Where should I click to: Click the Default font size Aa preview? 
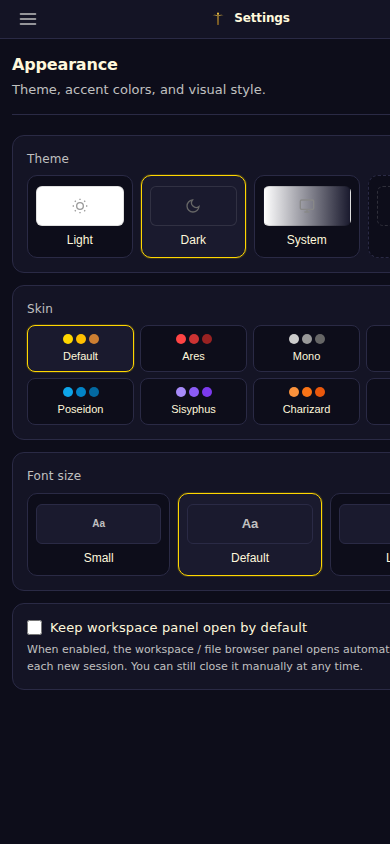click(x=250, y=524)
